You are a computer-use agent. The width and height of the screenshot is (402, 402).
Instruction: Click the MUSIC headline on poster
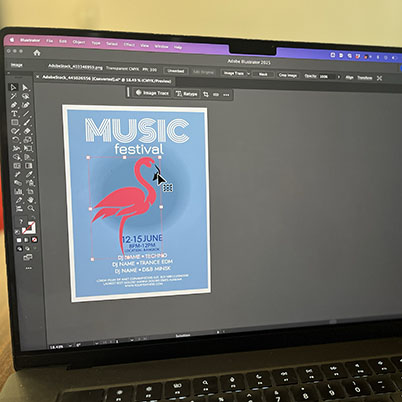tap(137, 130)
